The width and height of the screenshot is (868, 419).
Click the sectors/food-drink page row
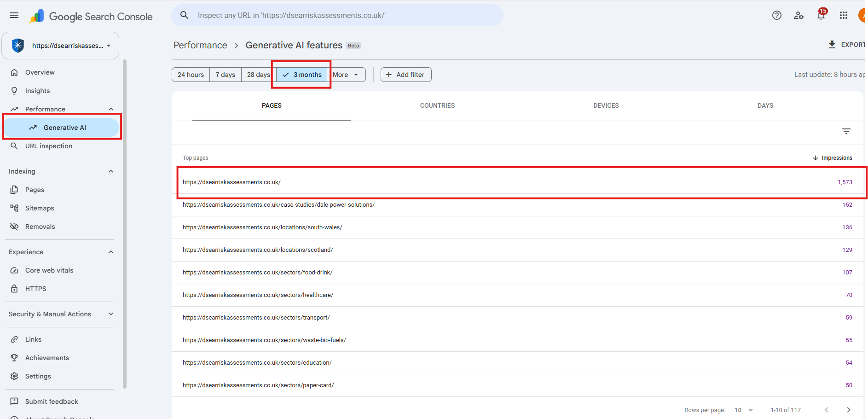tap(517, 273)
